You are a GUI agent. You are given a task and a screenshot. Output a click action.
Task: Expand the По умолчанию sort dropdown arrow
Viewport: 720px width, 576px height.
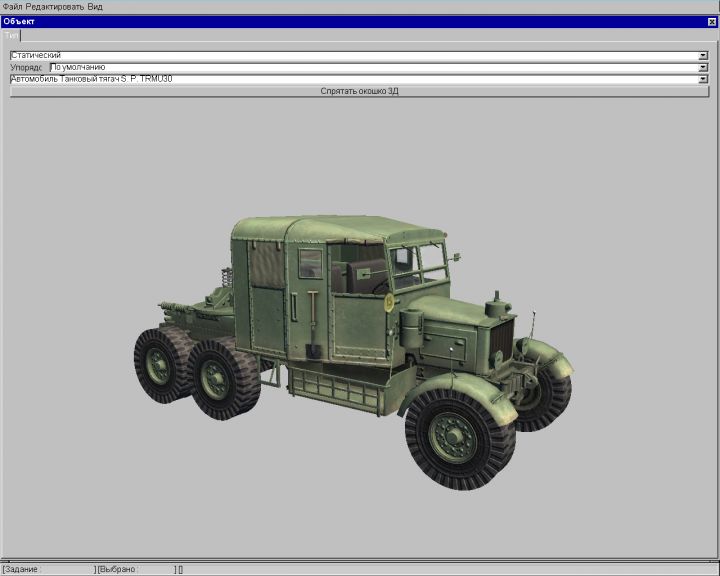704,67
